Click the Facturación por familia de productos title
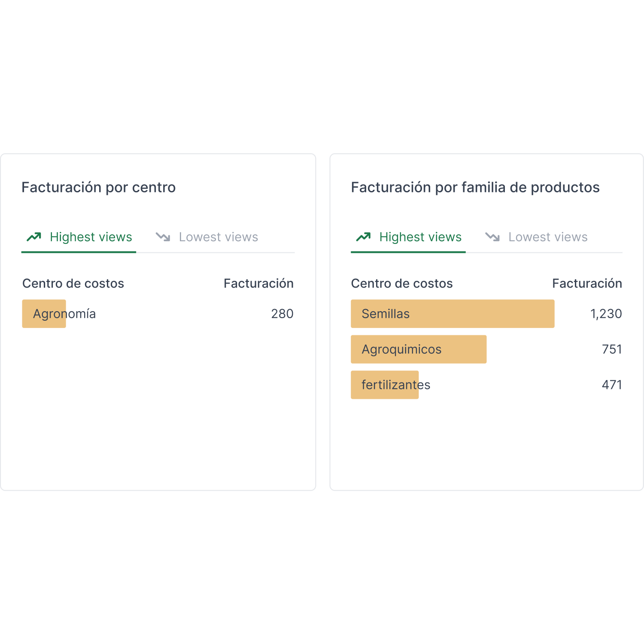This screenshot has height=644, width=644. [475, 188]
